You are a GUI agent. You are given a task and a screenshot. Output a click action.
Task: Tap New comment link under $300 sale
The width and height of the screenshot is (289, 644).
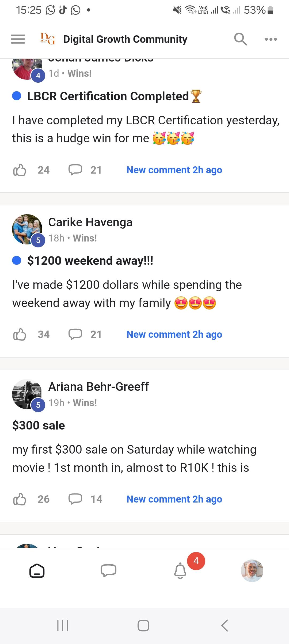tap(174, 499)
